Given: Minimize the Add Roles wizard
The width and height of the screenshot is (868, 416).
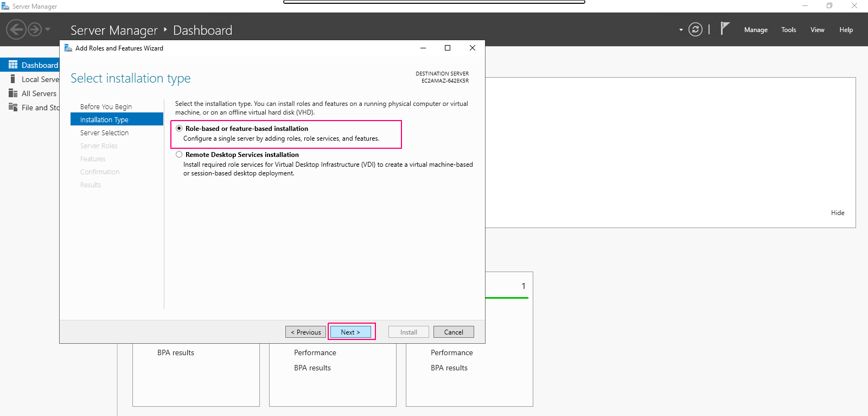Looking at the screenshot, I should tap(423, 48).
